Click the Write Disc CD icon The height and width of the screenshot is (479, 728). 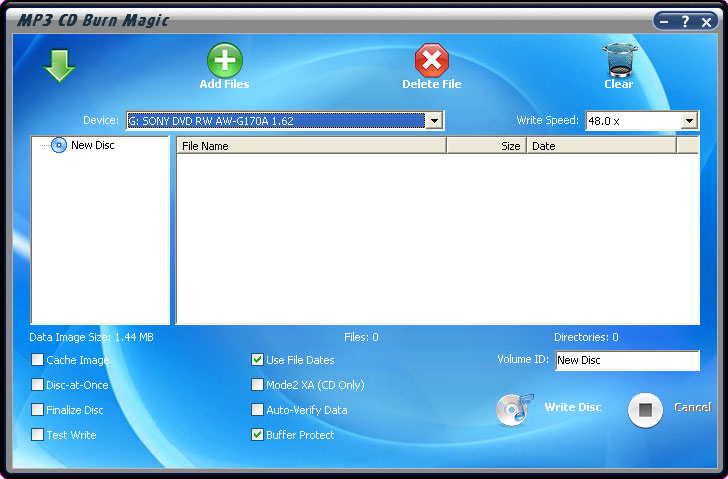(514, 410)
